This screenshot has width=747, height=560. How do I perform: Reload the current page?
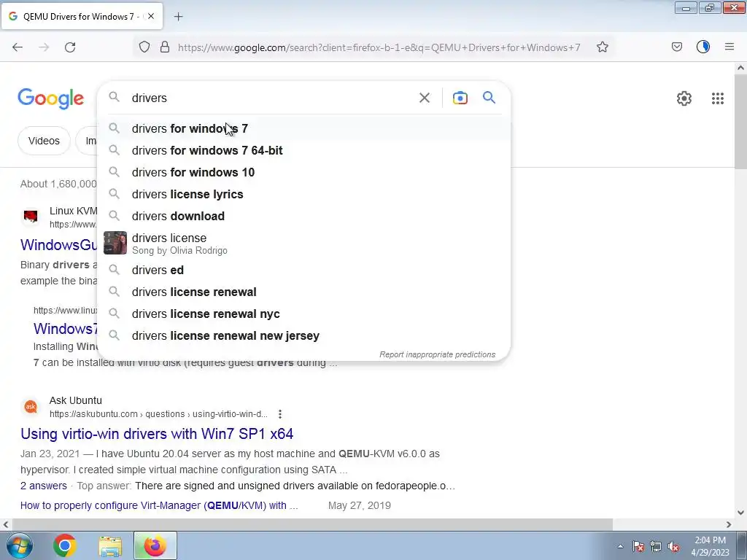pyautogui.click(x=70, y=47)
